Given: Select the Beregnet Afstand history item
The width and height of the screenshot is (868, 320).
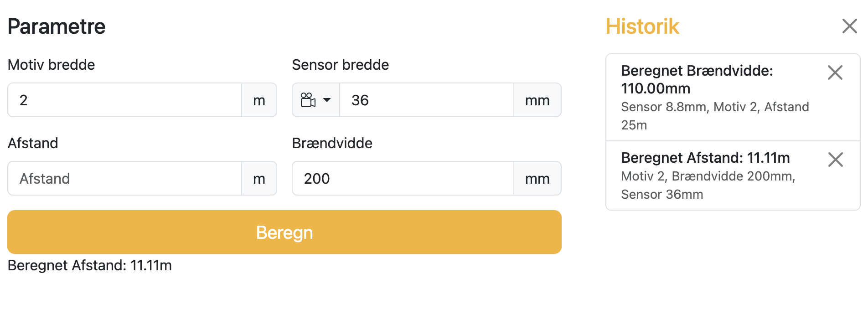Looking at the screenshot, I should [x=716, y=175].
